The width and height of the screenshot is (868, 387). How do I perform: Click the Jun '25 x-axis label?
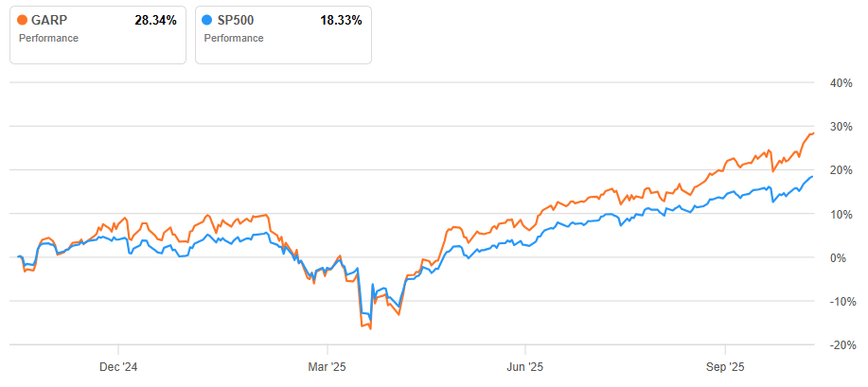525,365
